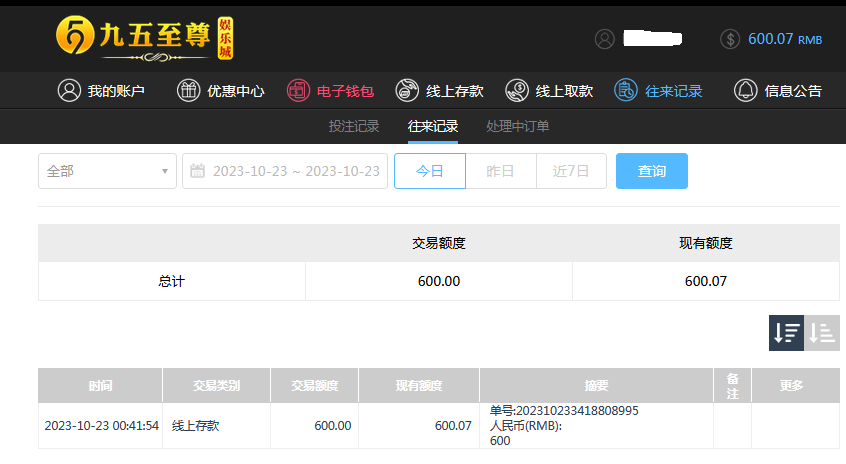The height and width of the screenshot is (464, 846).
Task: Open 信息公告 announcements
Action: click(x=777, y=91)
